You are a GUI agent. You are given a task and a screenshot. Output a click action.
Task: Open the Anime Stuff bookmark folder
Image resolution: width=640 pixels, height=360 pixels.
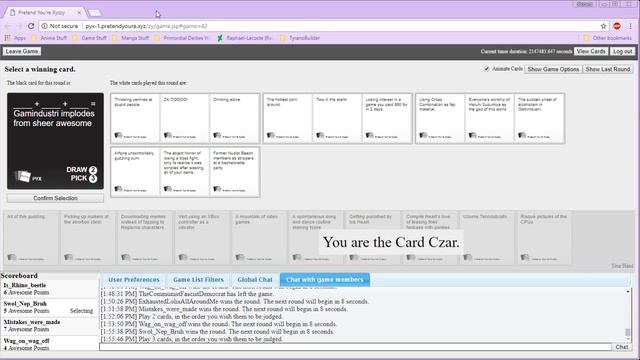coord(49,38)
